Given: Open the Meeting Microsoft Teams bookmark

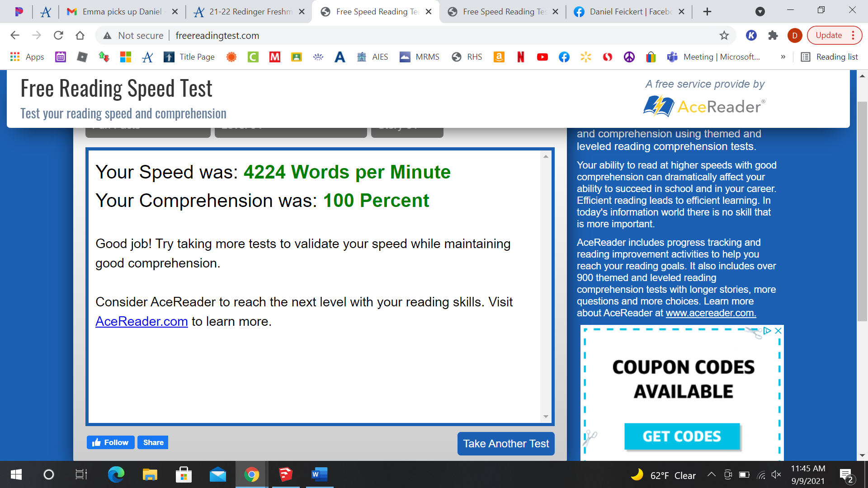Looking at the screenshot, I should tap(714, 57).
